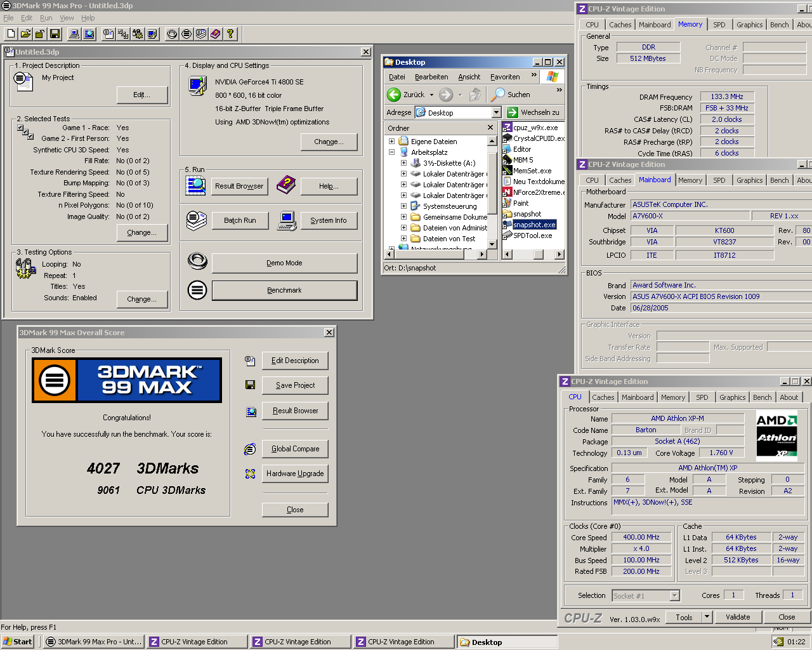Click the Hardware Upgrade icon in score dialog
This screenshot has width=812, height=650.
[x=250, y=474]
